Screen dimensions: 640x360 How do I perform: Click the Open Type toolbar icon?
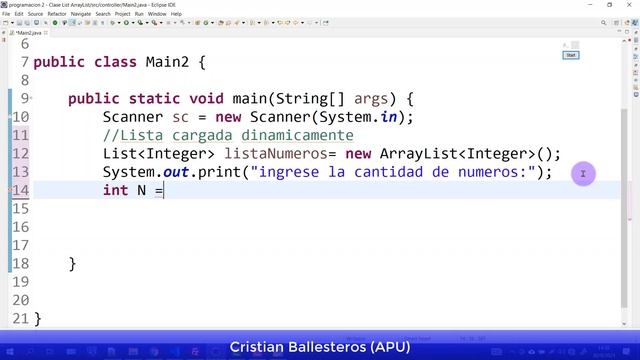click(x=220, y=23)
